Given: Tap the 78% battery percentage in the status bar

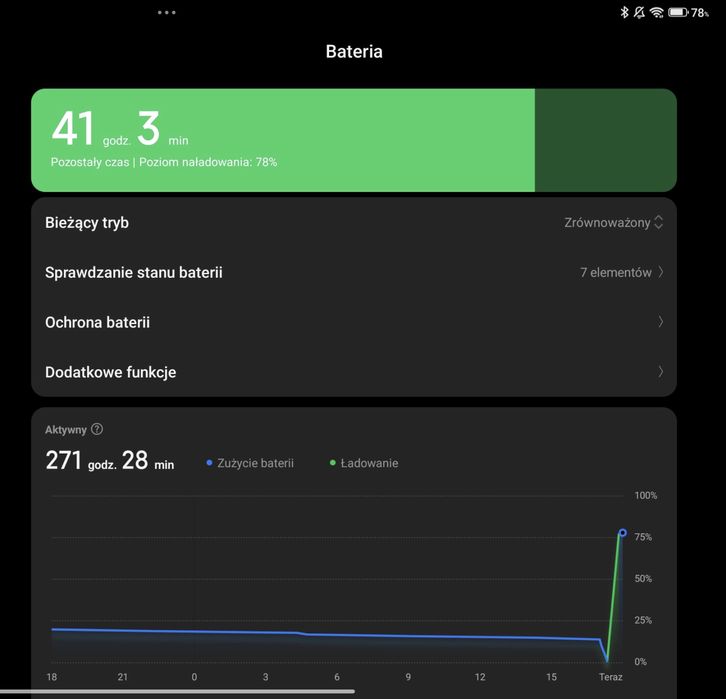Looking at the screenshot, I should pos(700,13).
